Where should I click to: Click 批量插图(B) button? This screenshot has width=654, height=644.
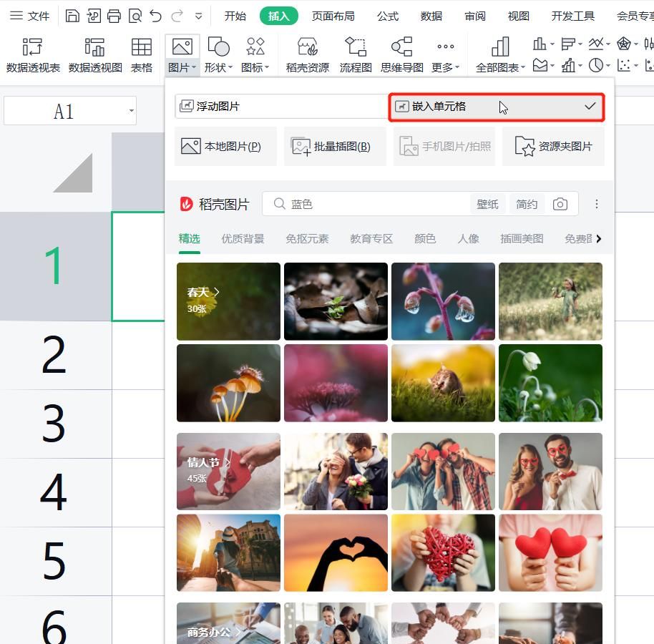335,147
